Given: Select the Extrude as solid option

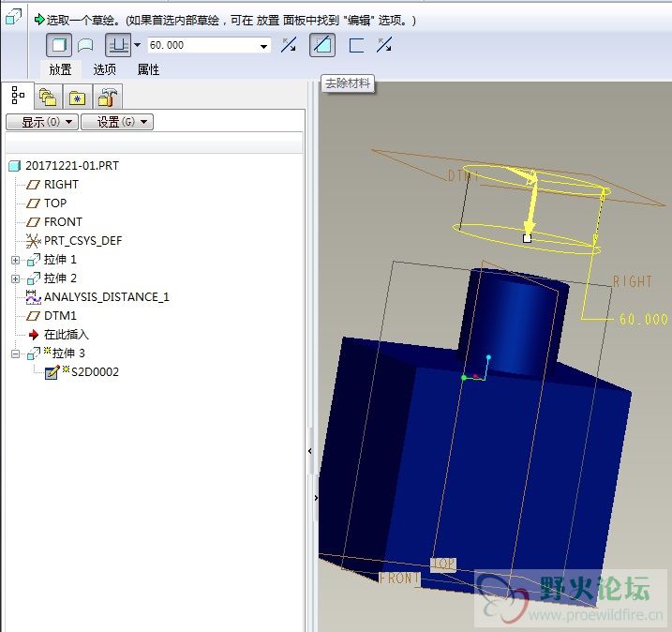Looking at the screenshot, I should (59, 45).
